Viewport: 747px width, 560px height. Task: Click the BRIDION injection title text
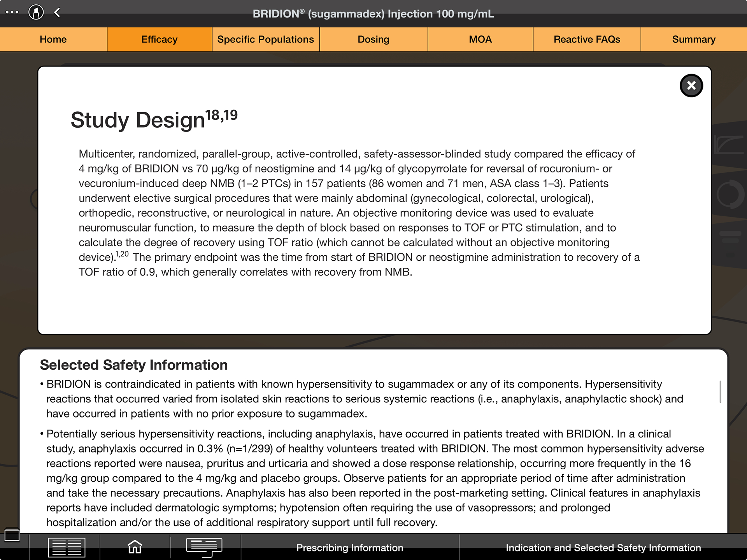[x=373, y=14]
